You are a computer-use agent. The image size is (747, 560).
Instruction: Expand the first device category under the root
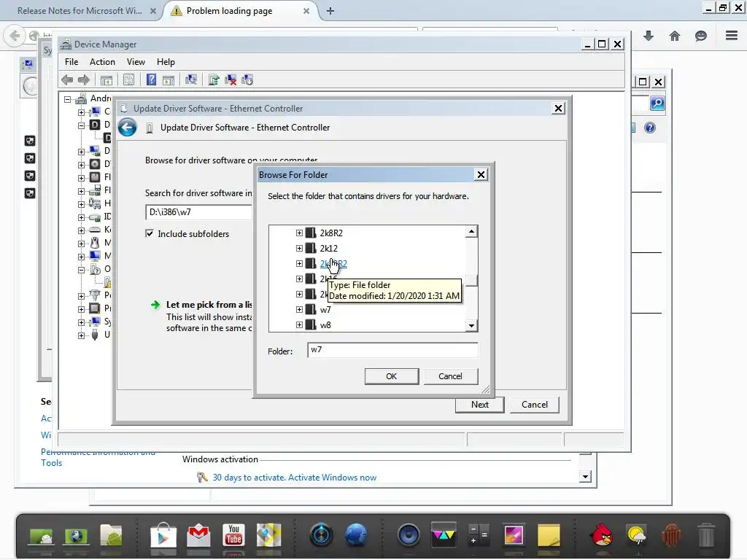(x=81, y=112)
